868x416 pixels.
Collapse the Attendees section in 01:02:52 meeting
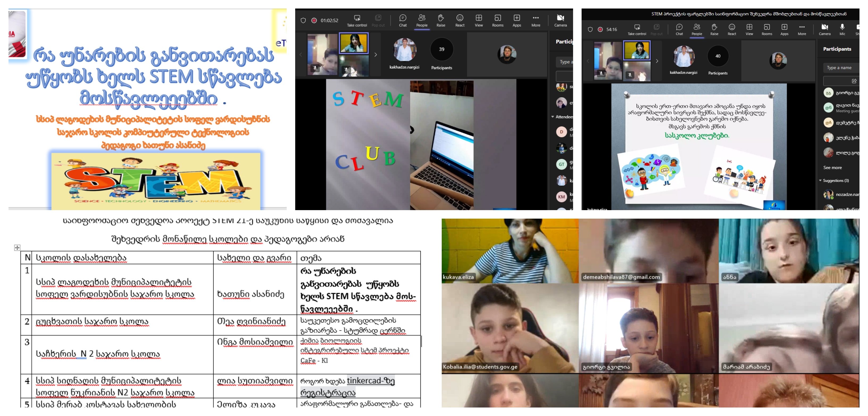[553, 117]
